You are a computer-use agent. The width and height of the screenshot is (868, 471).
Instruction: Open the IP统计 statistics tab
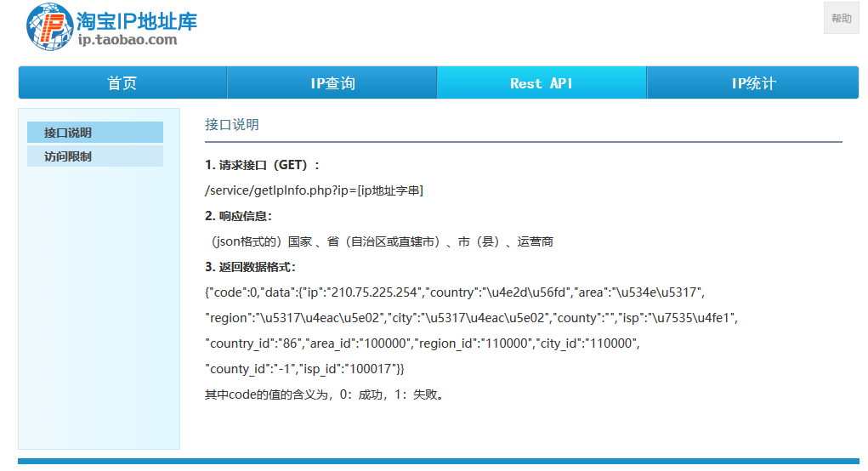tap(753, 83)
